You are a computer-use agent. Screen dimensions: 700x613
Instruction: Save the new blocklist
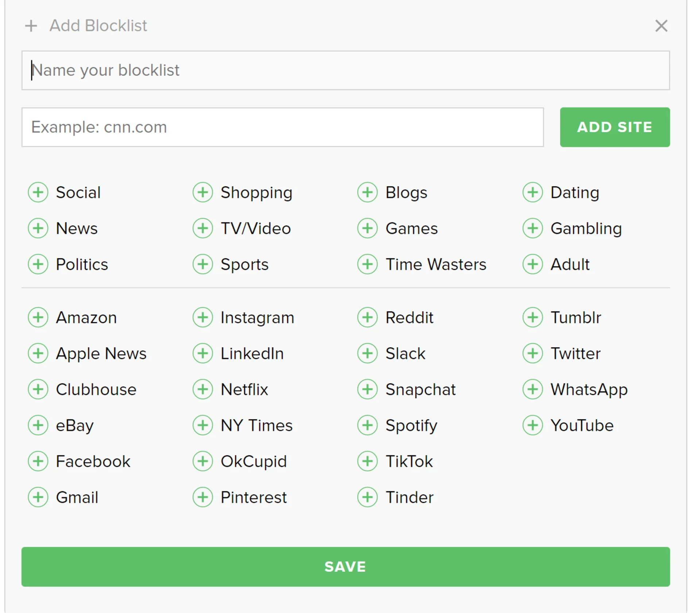click(346, 567)
